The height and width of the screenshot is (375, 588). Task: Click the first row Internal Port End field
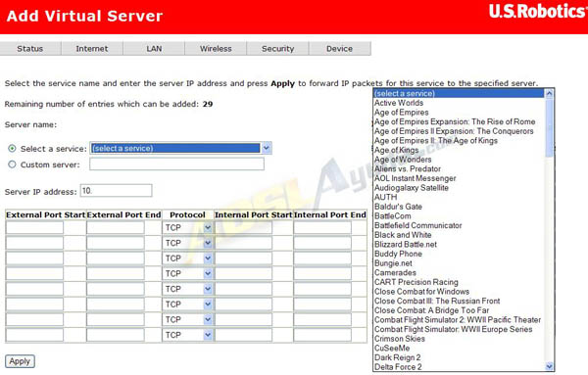[322, 227]
